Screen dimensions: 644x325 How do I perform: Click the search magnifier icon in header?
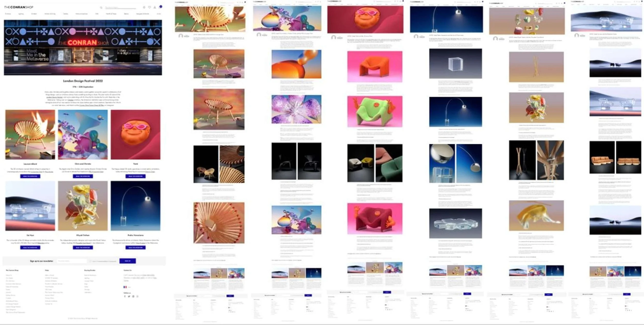click(101, 7)
